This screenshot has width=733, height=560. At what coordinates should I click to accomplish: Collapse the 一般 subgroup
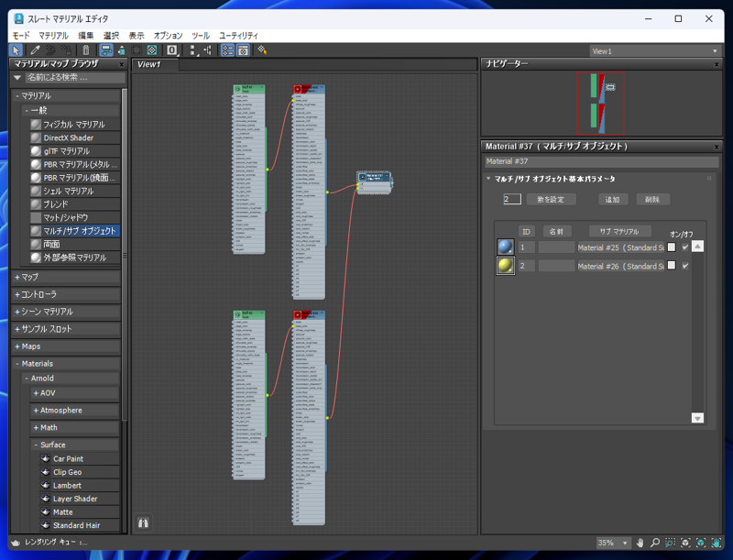[71, 110]
